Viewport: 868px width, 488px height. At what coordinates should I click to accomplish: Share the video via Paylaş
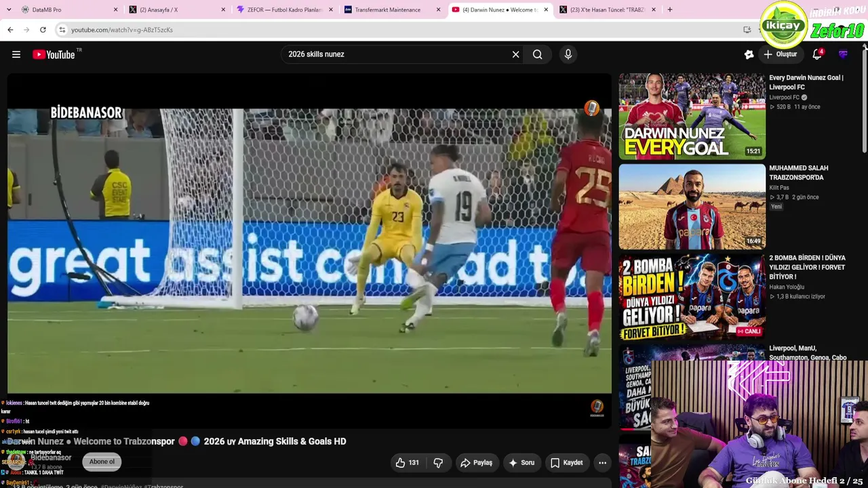476,463
